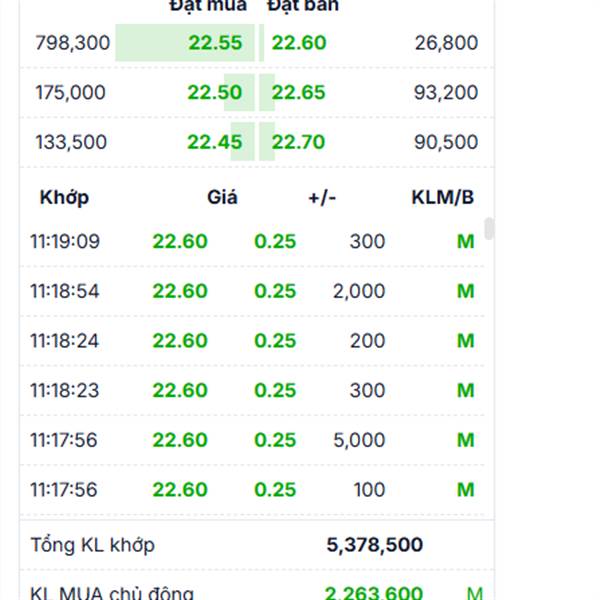Click the 5,000 volume trade entry
The height and width of the screenshot is (600, 600).
tap(359, 440)
